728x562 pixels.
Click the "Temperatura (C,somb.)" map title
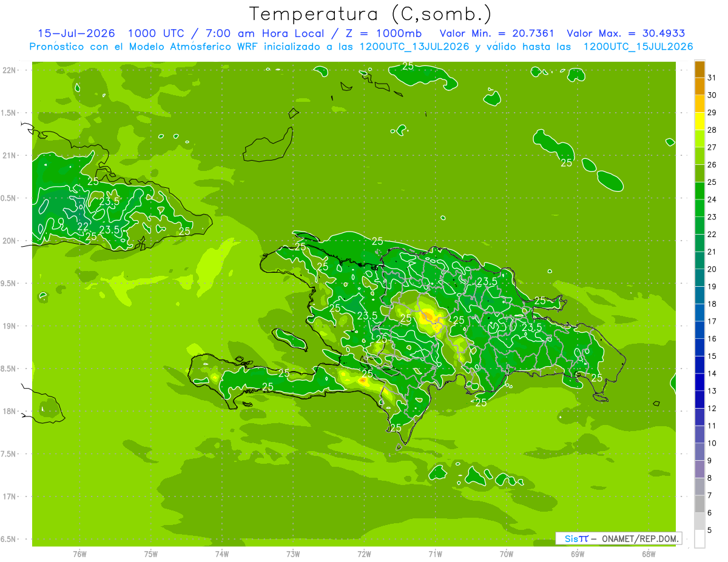(370, 13)
